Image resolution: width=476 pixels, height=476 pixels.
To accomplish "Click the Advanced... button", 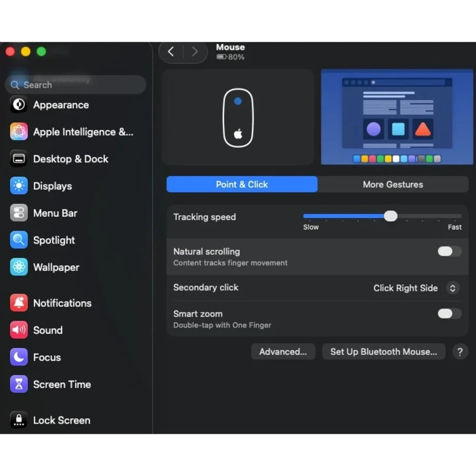I will 283,352.
